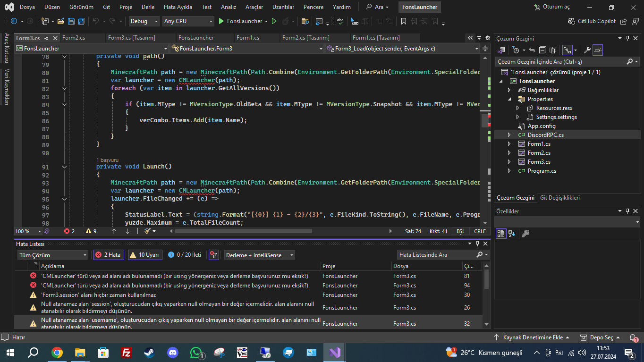Switch to the Form1.cs [Tasarım] tab
644x362 pixels.
(x=376, y=38)
